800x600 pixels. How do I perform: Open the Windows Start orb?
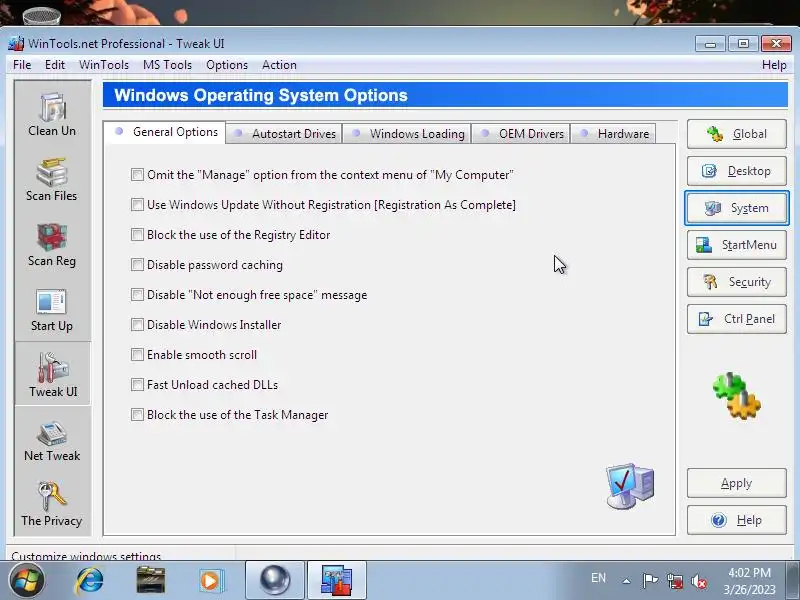26,581
